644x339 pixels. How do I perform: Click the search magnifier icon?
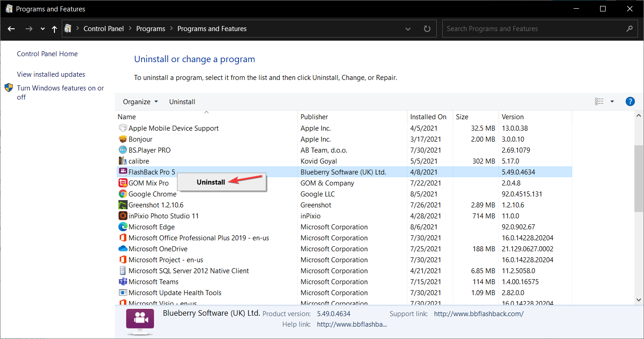[629, 28]
